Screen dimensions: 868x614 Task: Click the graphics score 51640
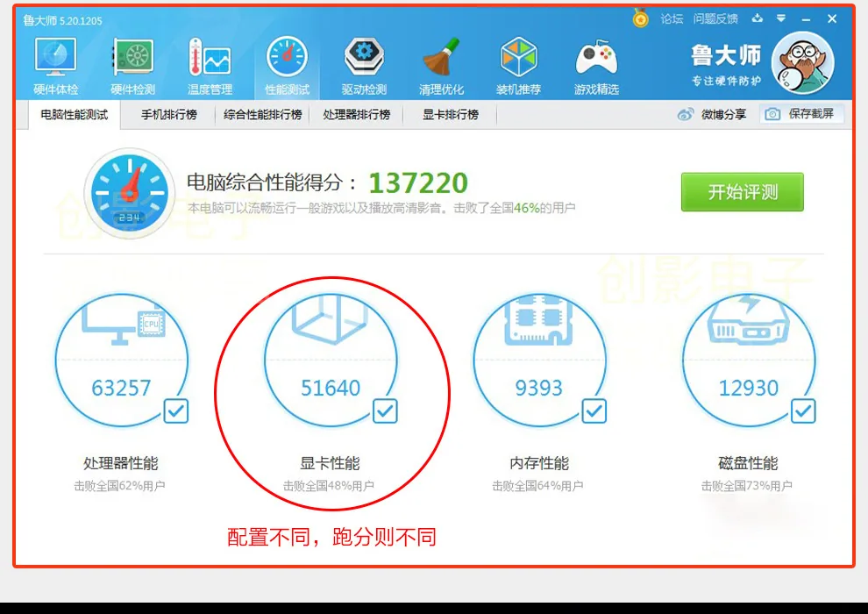tap(331, 388)
